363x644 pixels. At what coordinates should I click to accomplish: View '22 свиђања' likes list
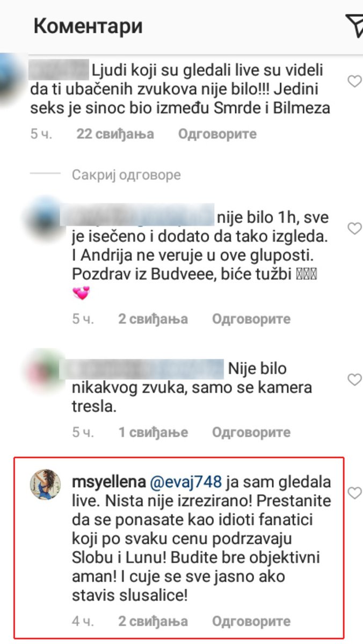click(x=115, y=134)
